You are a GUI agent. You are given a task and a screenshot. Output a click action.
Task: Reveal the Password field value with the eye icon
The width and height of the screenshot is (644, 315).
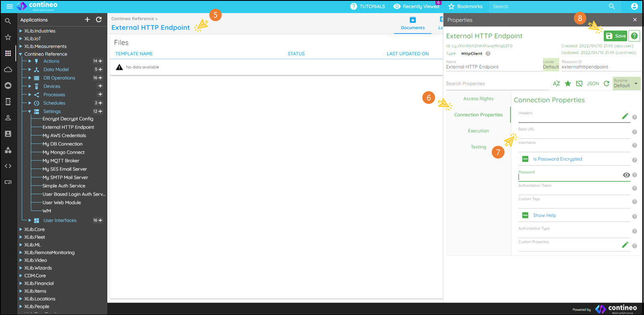point(626,175)
